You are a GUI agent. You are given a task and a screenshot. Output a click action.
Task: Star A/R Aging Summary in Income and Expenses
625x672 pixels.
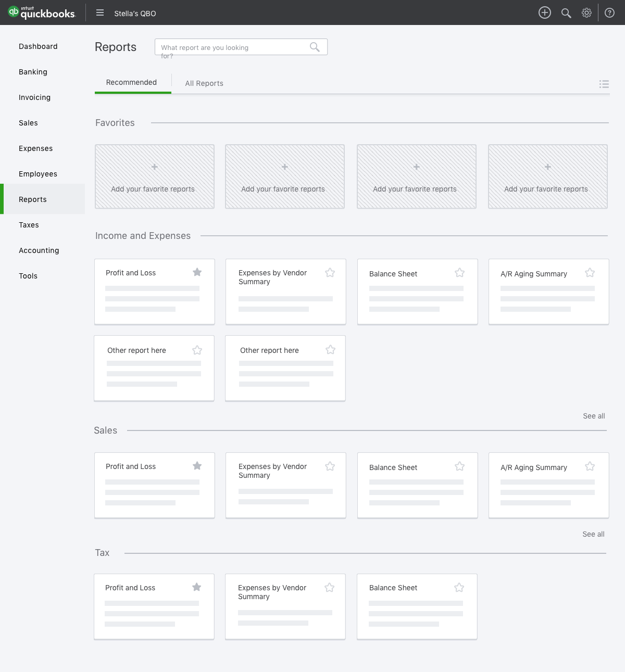590,273
